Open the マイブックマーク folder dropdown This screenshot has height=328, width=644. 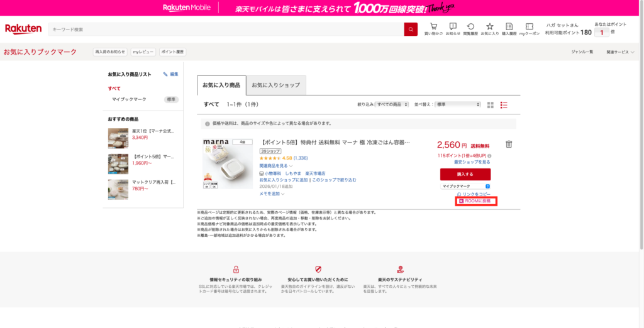pyautogui.click(x=465, y=187)
